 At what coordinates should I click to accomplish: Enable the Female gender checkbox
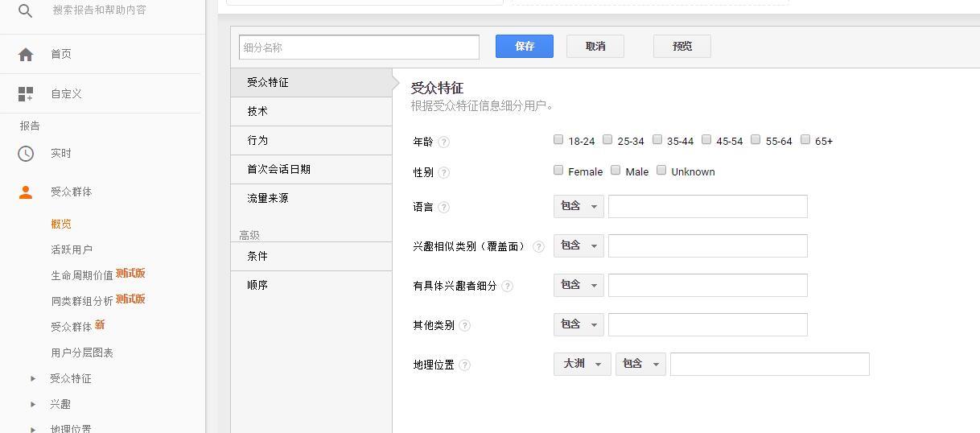(558, 170)
